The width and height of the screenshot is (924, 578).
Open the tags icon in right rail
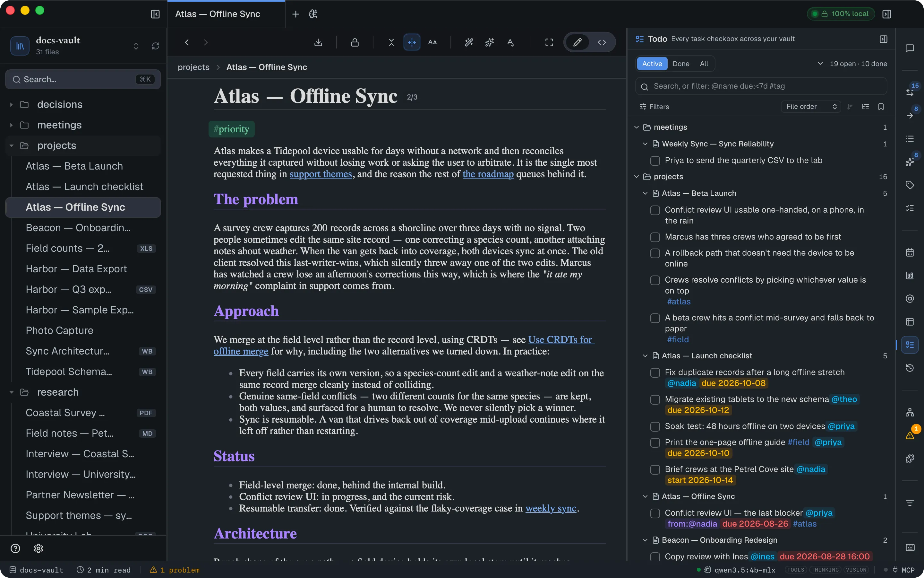(x=910, y=185)
